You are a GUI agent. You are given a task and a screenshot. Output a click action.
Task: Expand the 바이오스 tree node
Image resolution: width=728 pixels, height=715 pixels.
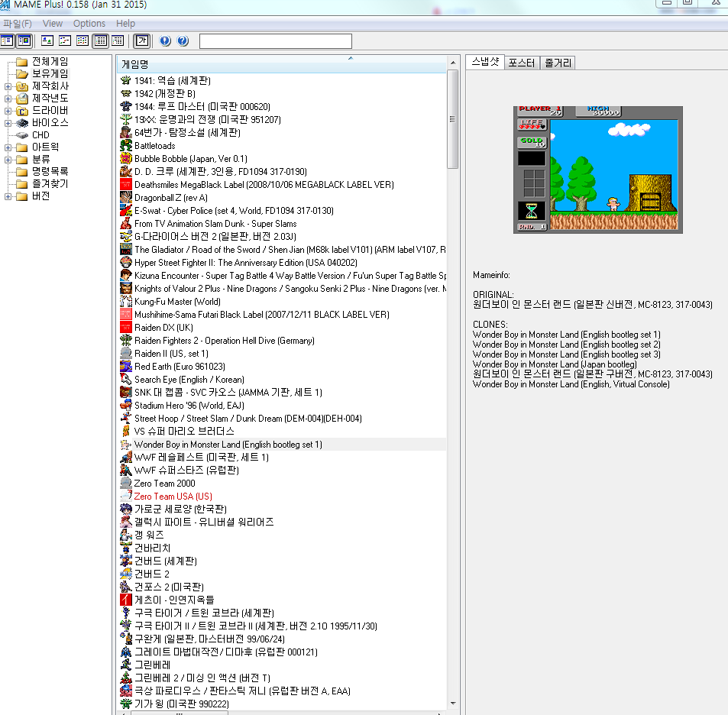point(8,123)
